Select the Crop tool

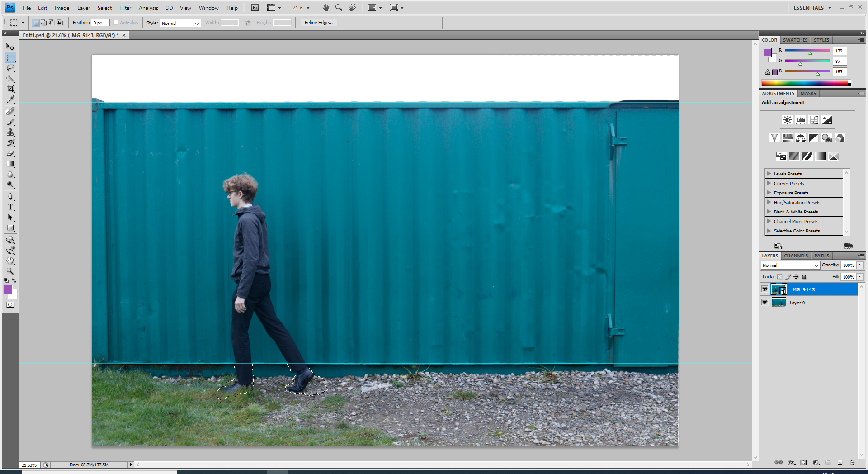point(10,89)
